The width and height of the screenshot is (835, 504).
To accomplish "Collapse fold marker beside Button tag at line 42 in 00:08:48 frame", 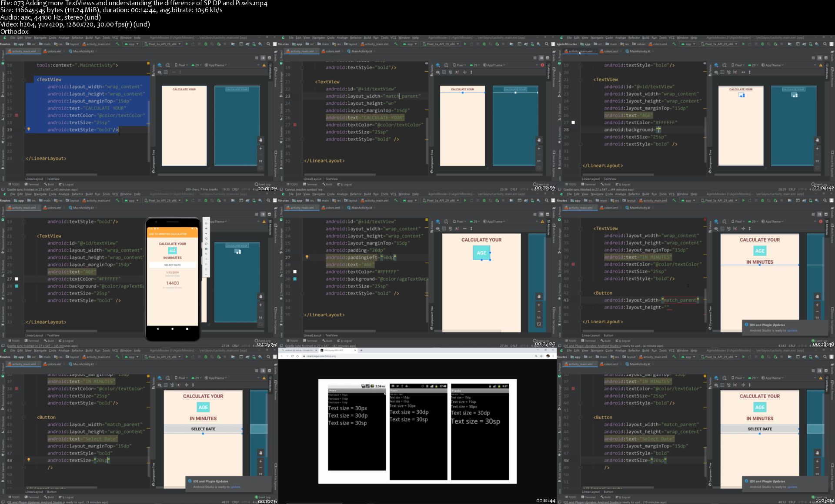I will pos(581,293).
